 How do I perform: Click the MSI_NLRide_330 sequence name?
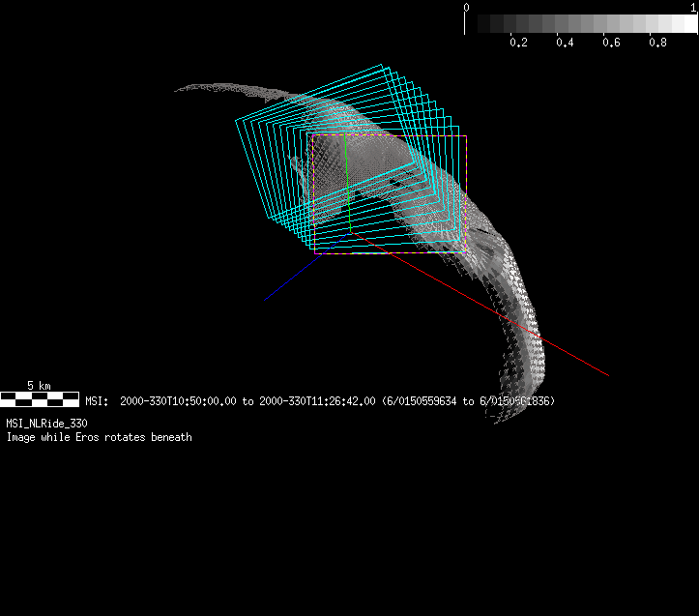click(46, 424)
